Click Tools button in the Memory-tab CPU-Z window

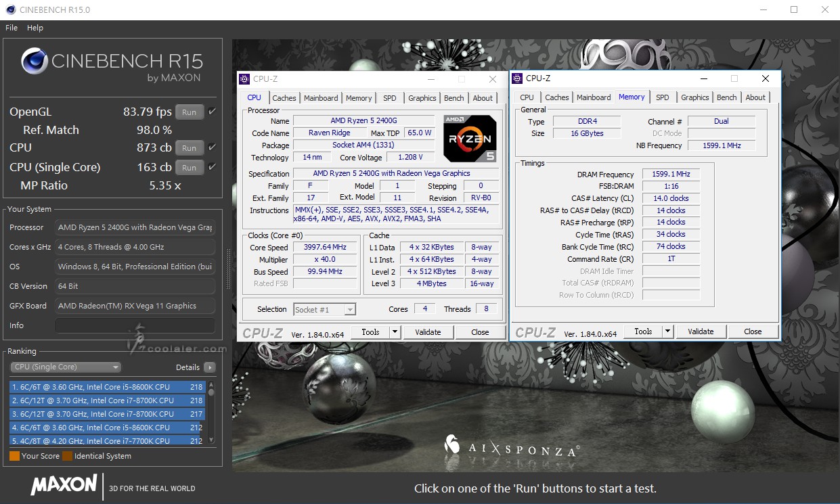(x=643, y=331)
